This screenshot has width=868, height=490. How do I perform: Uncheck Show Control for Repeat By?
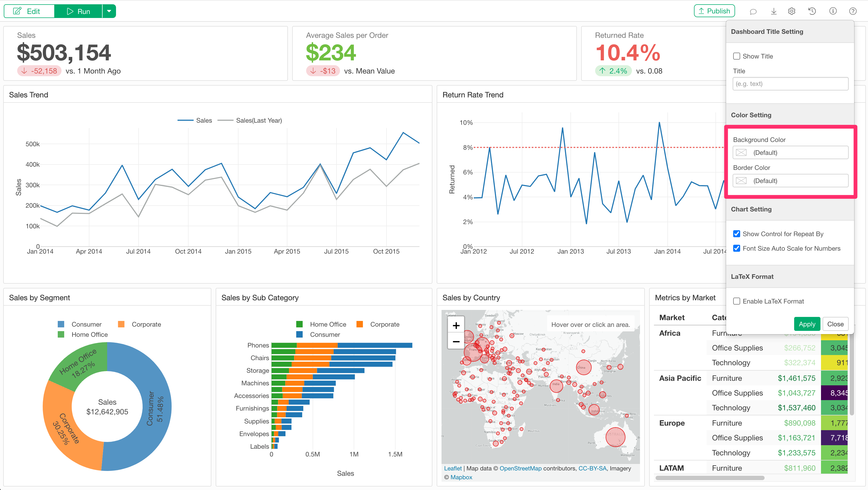pyautogui.click(x=737, y=234)
